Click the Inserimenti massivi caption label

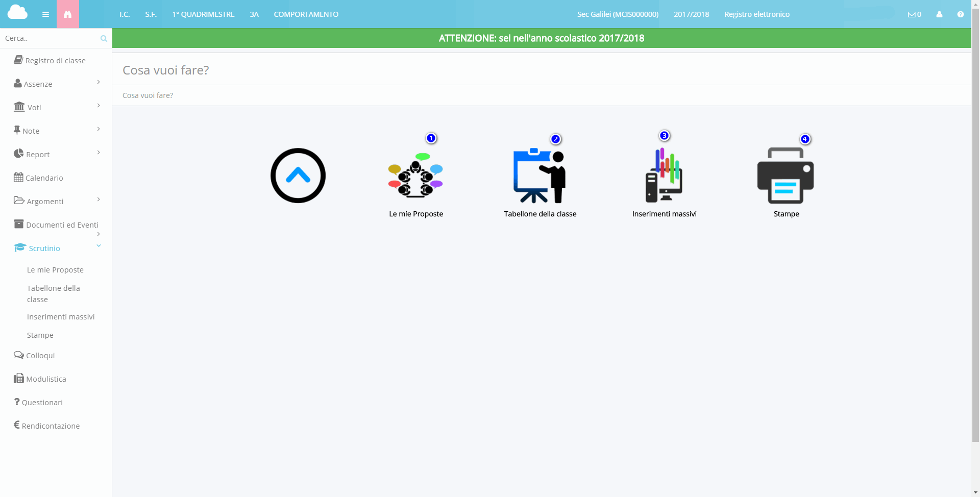click(x=664, y=214)
